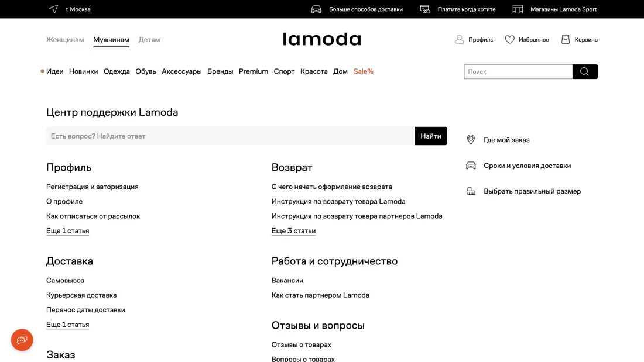
Task: Click the payment card icon in top bar
Action: pos(425,9)
